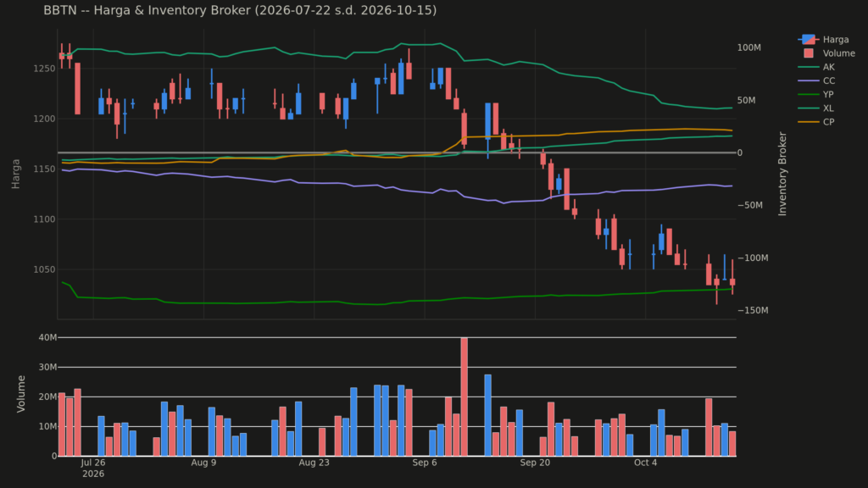Click the left axis title Harga
Viewport: 868px width, 488px height.
[x=15, y=174]
